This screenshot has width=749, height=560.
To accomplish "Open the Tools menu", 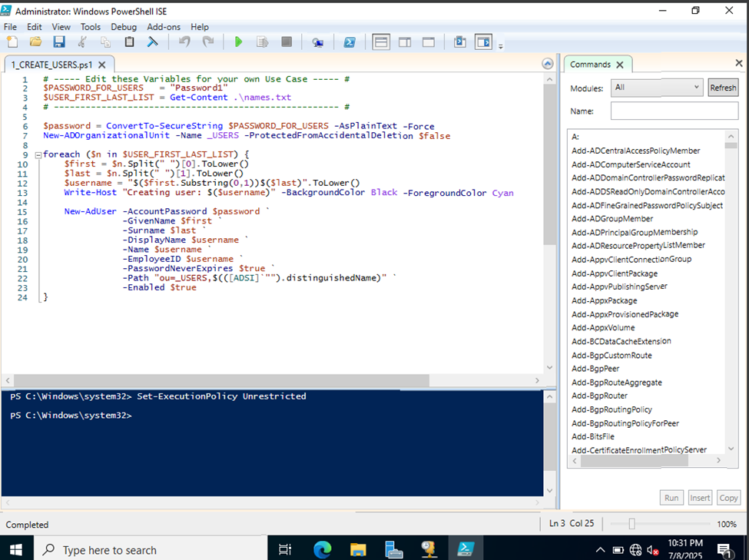I will (x=91, y=27).
